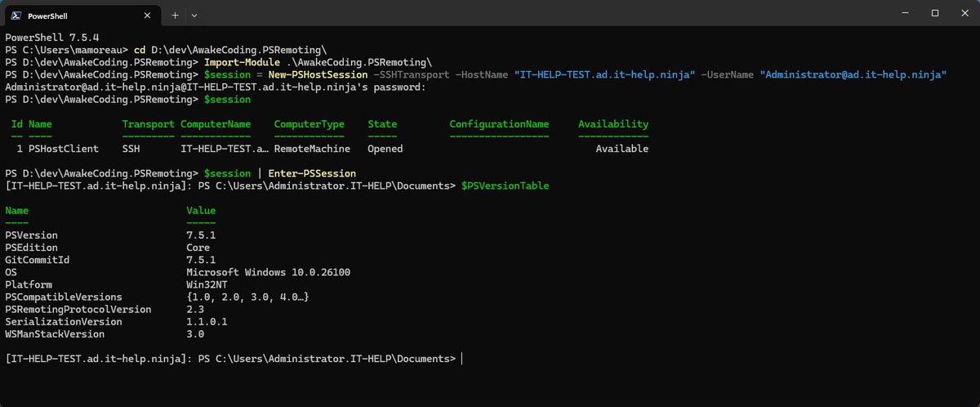Screen dimensions: 980x407
Task: Click the 'Value' column header
Action: 201,210
